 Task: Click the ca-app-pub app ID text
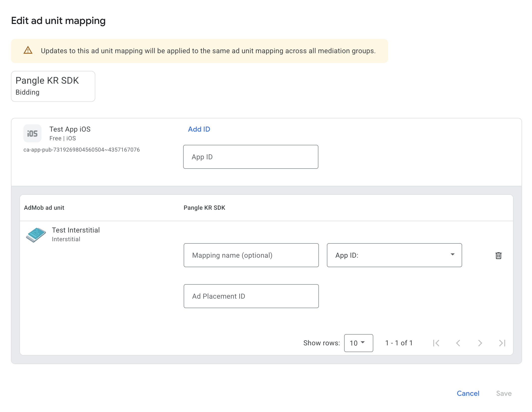[x=82, y=150]
